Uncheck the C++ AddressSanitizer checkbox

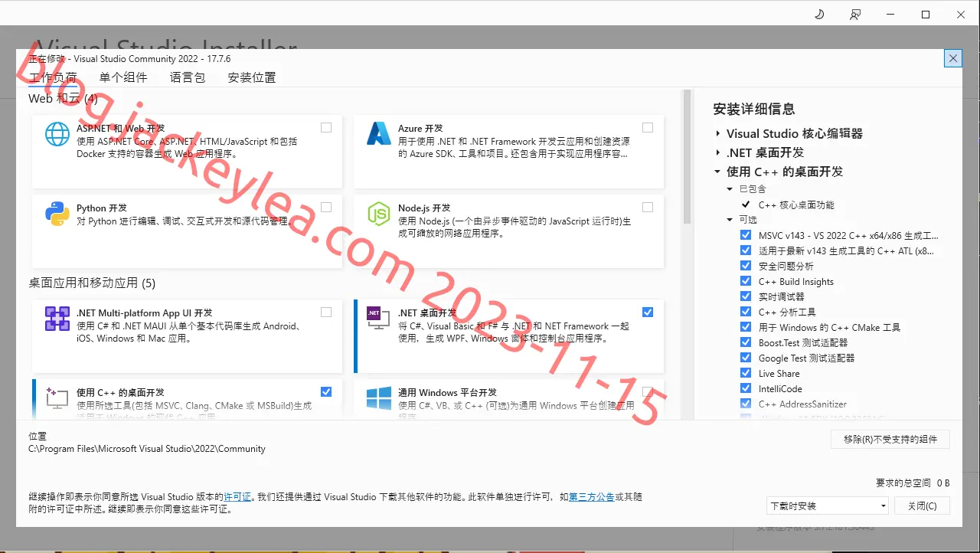746,404
